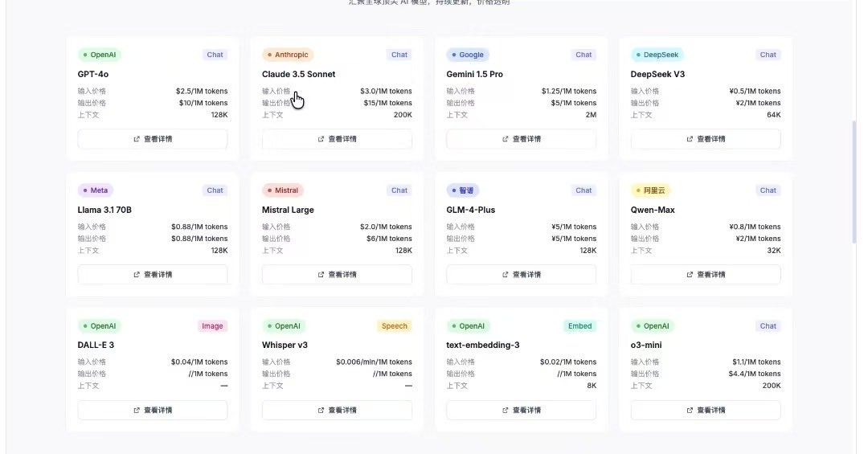
Task: Click the $2.5/1M tokens input price
Action: (202, 92)
